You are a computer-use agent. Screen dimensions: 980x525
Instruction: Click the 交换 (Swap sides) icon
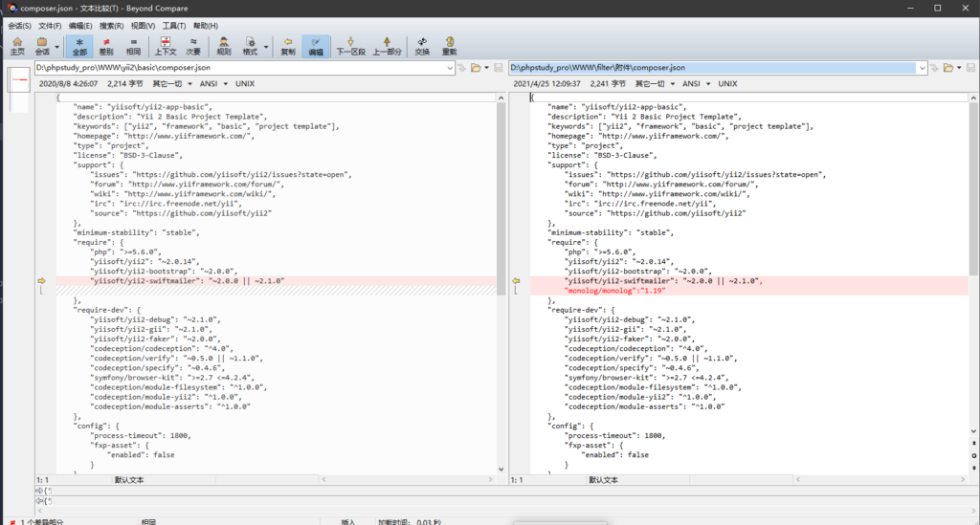point(422,46)
